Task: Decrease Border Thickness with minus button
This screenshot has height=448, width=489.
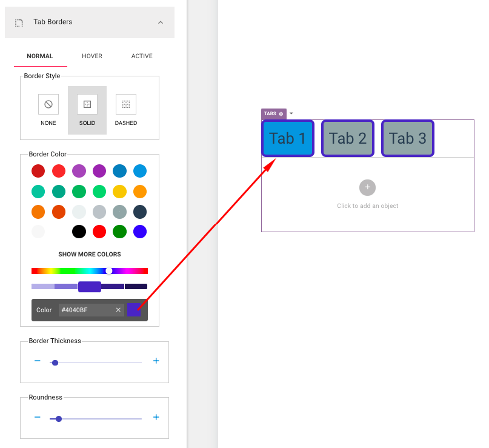Action: [x=38, y=361]
